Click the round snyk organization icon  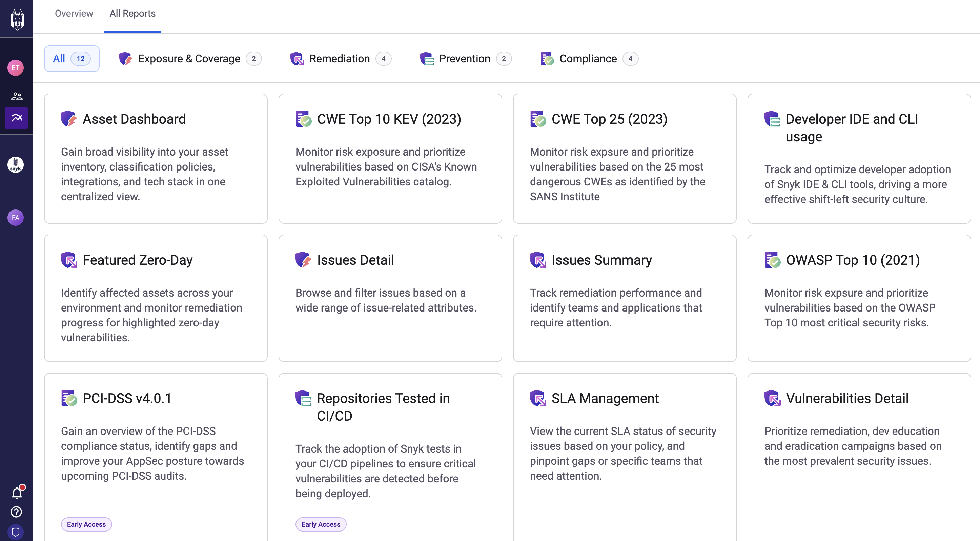tap(16, 165)
